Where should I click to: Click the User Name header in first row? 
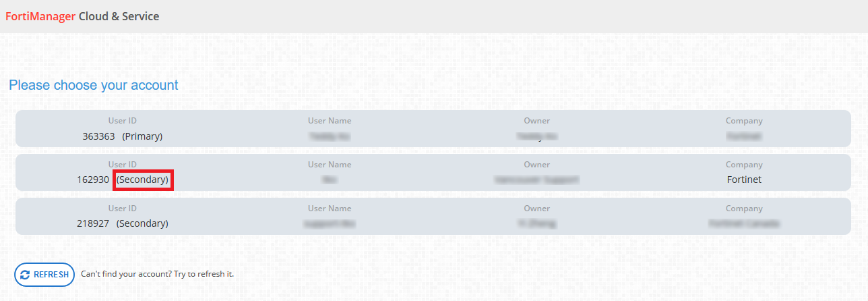[330, 121]
